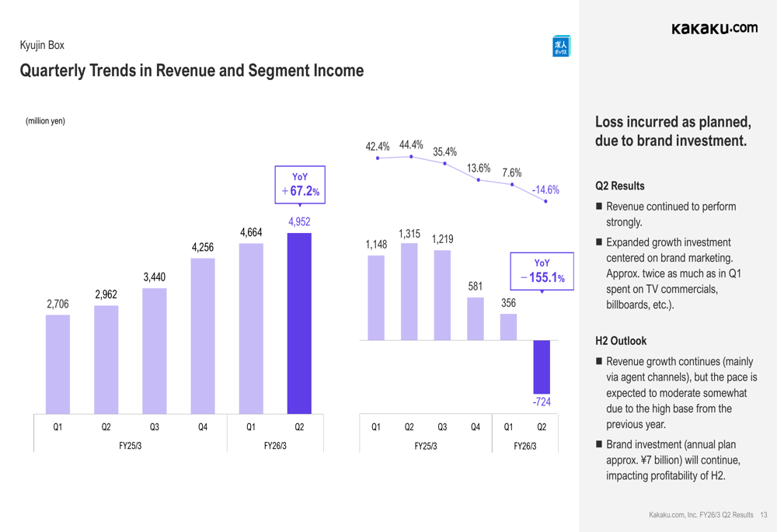The width and height of the screenshot is (777, 532).
Task: Click the -14.6% margin line data point
Action: click(546, 201)
